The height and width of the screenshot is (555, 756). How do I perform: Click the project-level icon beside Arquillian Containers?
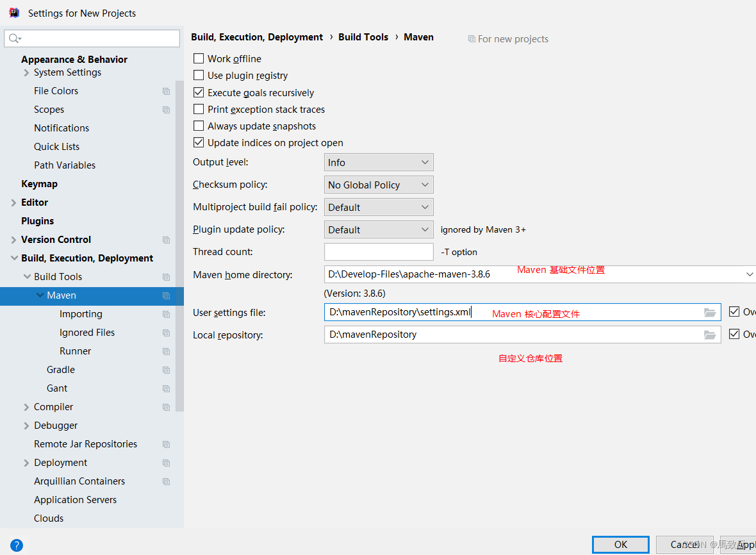(167, 482)
